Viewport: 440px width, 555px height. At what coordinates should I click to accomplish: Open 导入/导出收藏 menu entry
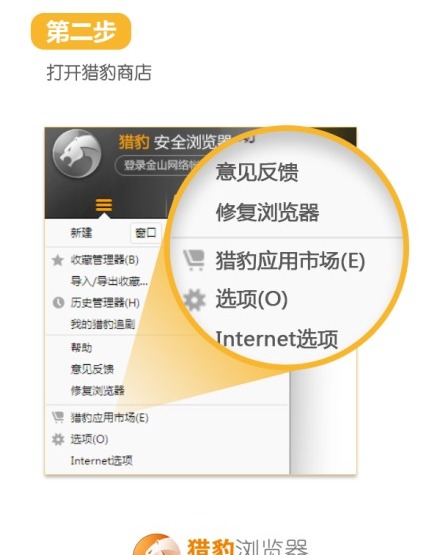coord(109,281)
